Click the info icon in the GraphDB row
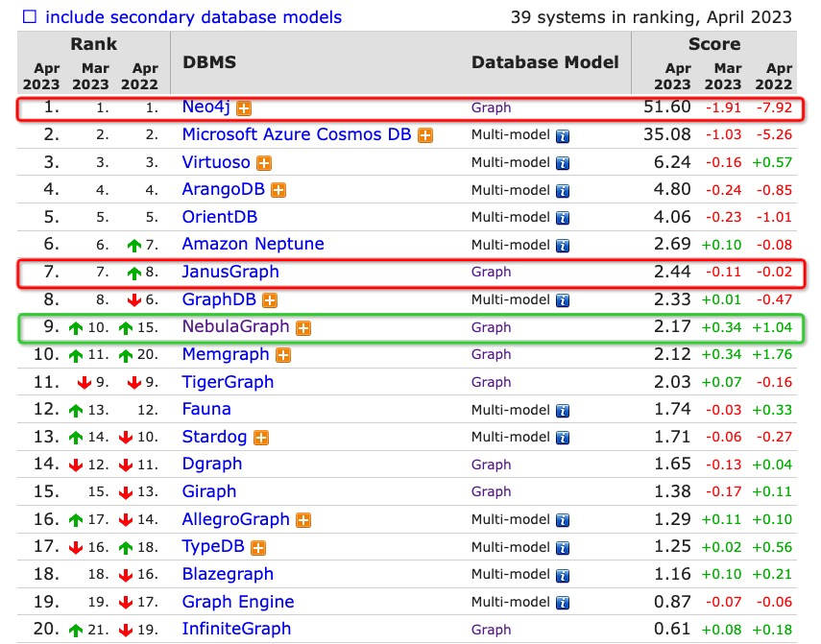 563,300
